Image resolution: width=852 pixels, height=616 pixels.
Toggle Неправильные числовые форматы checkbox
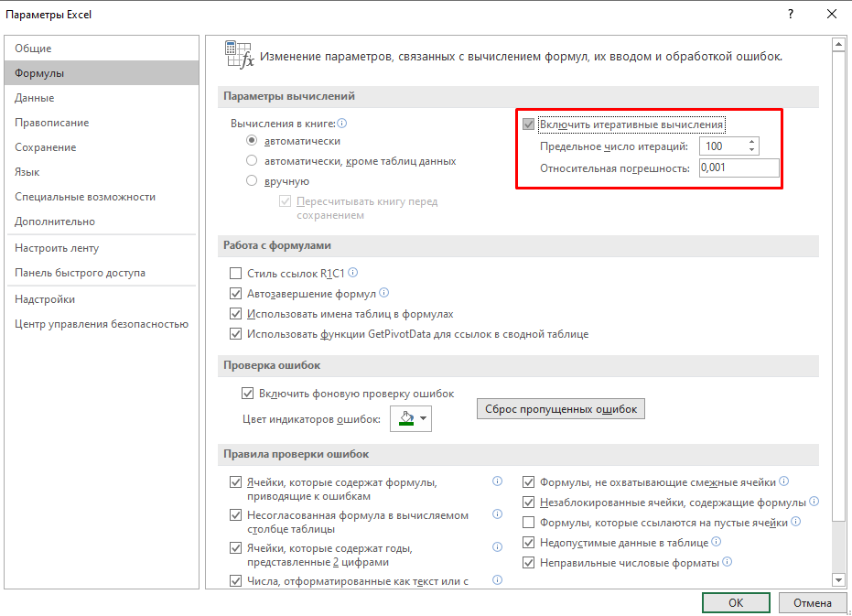click(528, 563)
